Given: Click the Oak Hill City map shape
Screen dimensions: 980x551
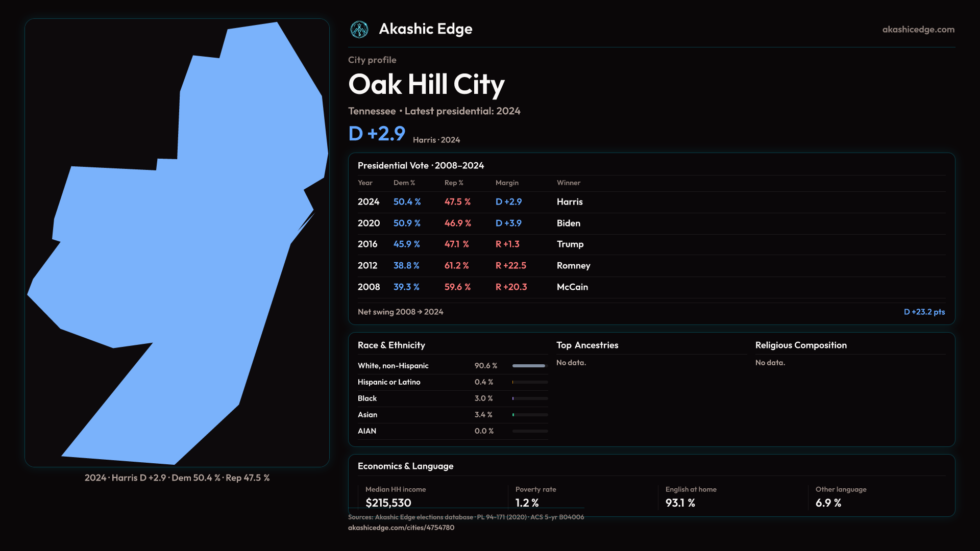Looking at the screenshot, I should point(204,255).
